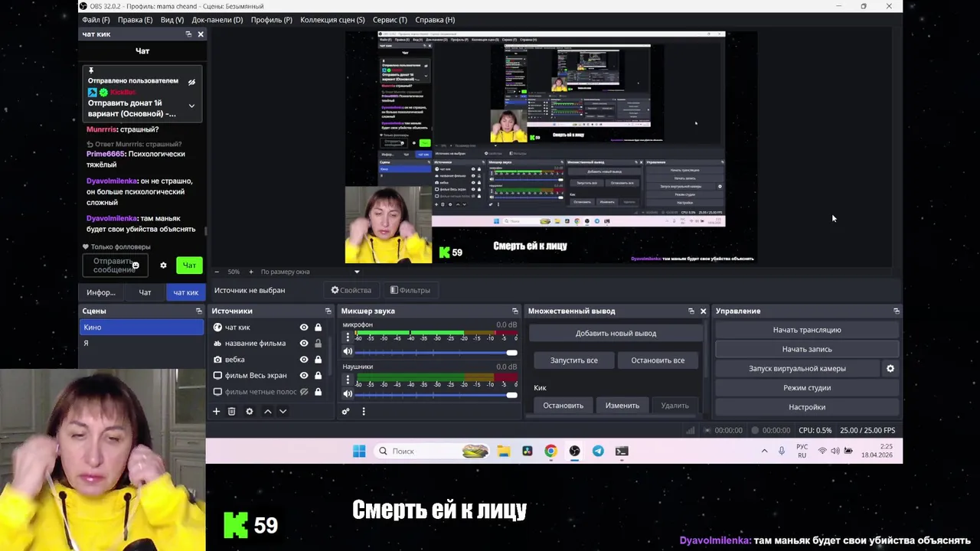980x551 pixels.
Task: Open микрофон channel three-dots options
Action: pyautogui.click(x=348, y=337)
